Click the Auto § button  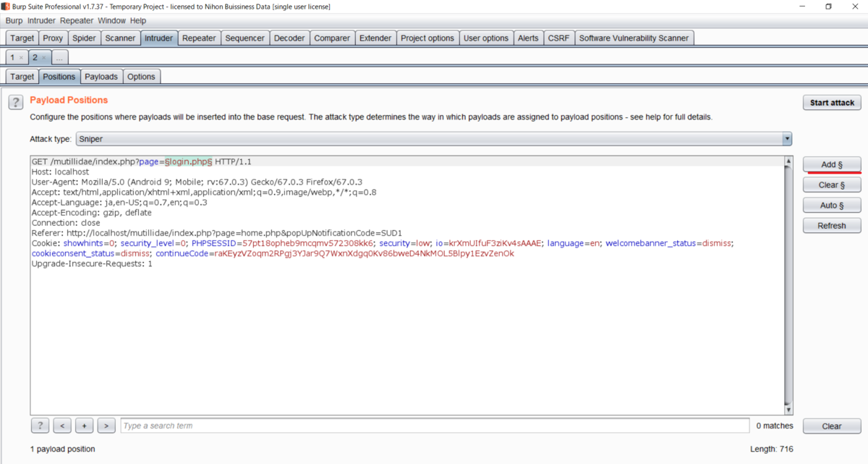pos(832,205)
